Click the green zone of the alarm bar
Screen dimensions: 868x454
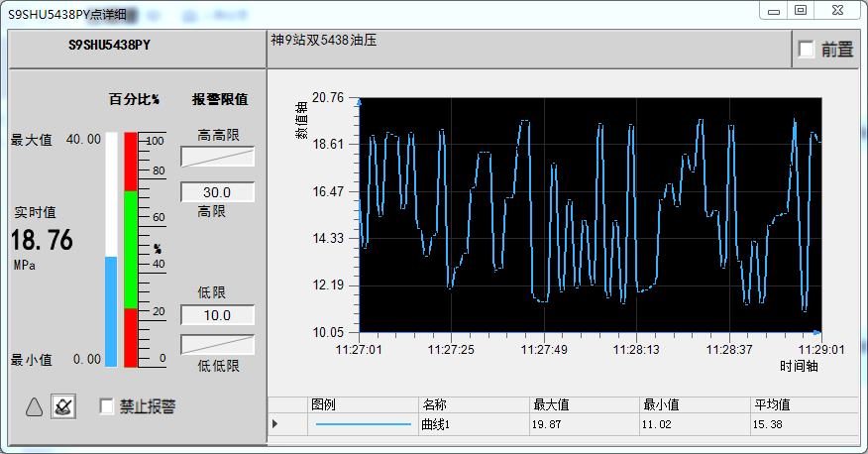click(130, 249)
